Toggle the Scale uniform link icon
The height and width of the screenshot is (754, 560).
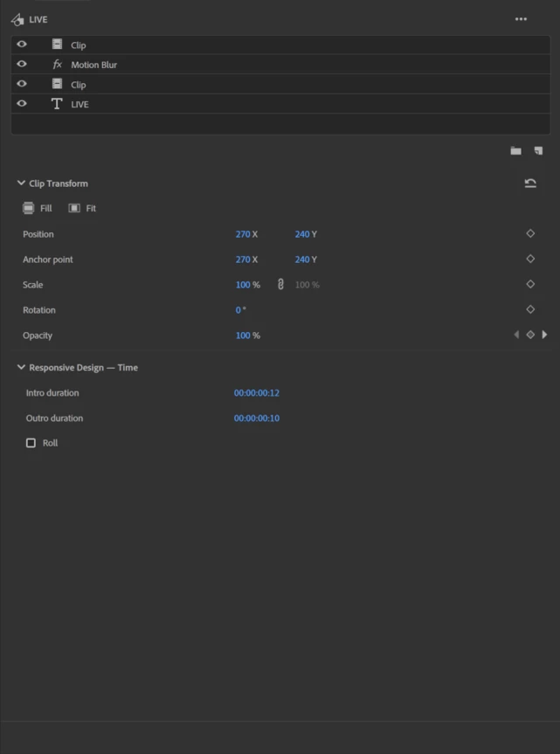(x=280, y=285)
